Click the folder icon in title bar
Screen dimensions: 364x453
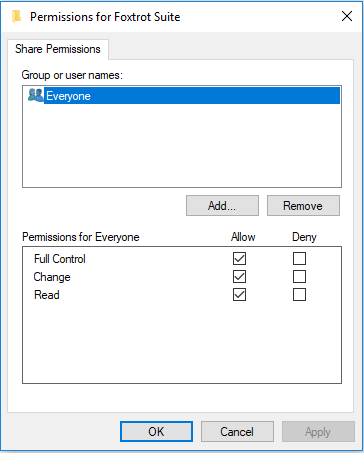pos(16,16)
